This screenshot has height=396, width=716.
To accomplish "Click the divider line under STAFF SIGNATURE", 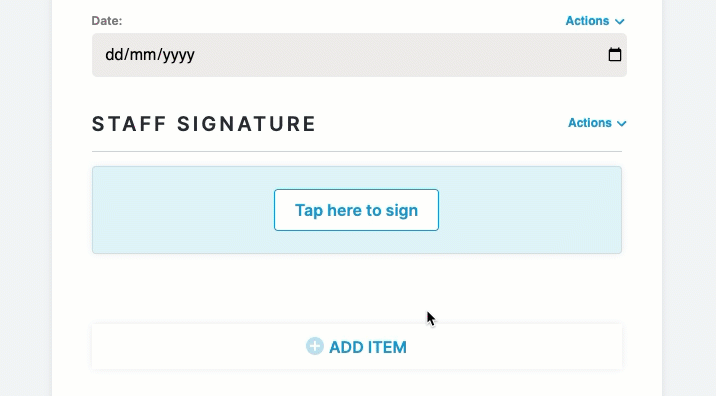I will pos(357,151).
